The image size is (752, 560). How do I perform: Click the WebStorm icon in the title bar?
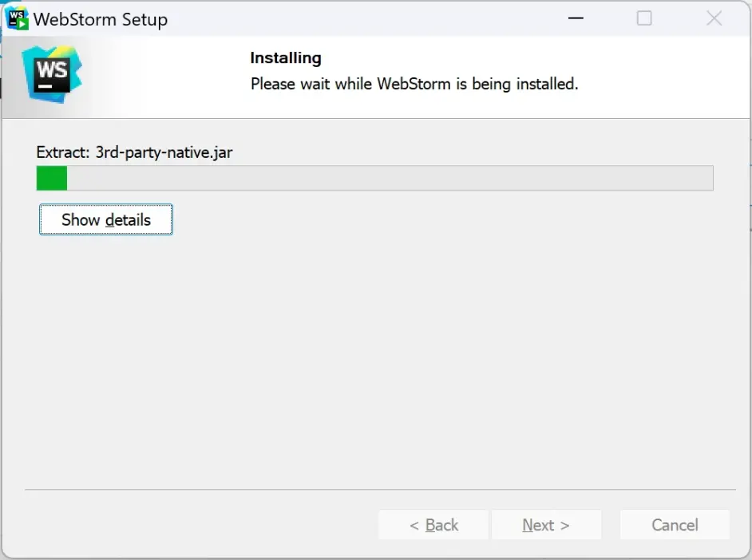tap(17, 18)
